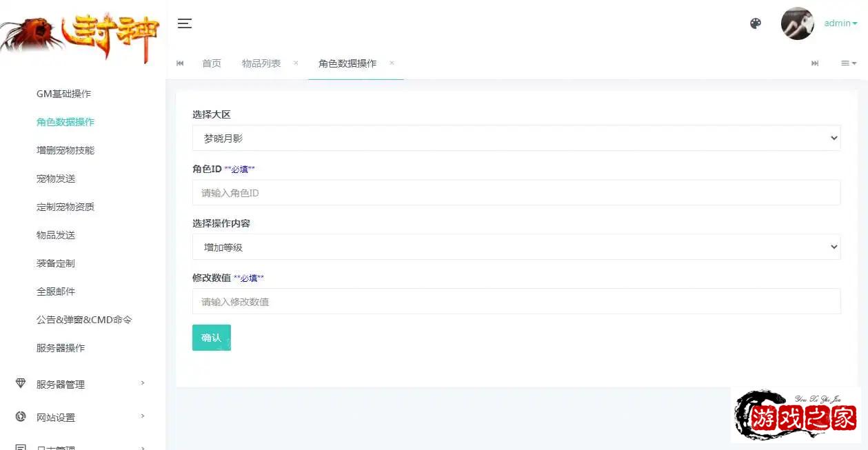The width and height of the screenshot is (868, 450).
Task: Open the tab options list icon
Action: (x=848, y=63)
